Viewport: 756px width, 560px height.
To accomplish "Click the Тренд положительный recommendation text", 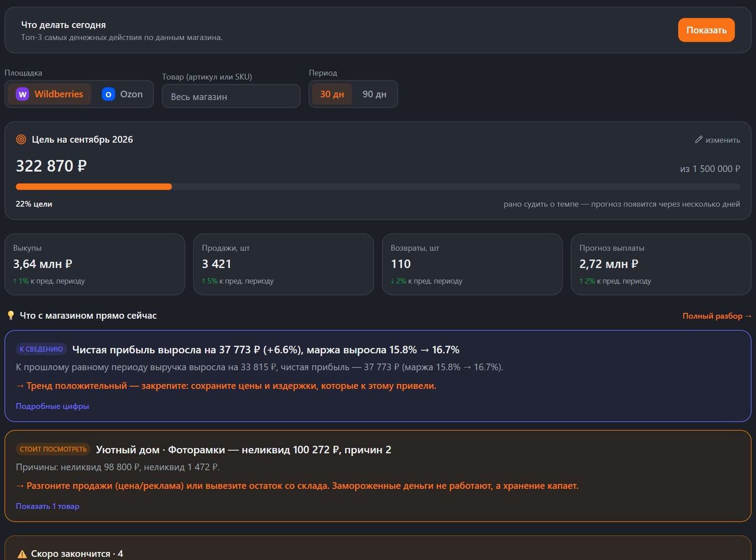I will pyautogui.click(x=226, y=386).
